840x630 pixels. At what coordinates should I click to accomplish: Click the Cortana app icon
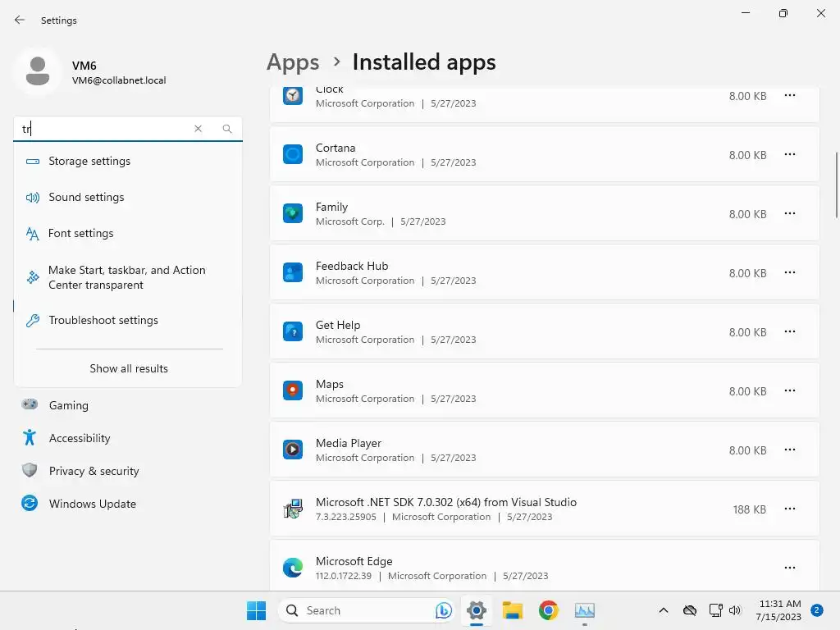coord(293,154)
